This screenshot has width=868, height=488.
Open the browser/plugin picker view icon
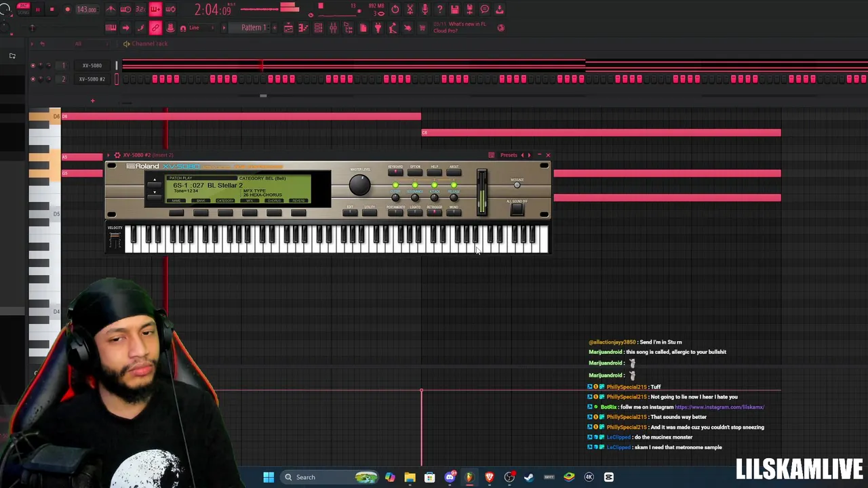[x=347, y=28]
